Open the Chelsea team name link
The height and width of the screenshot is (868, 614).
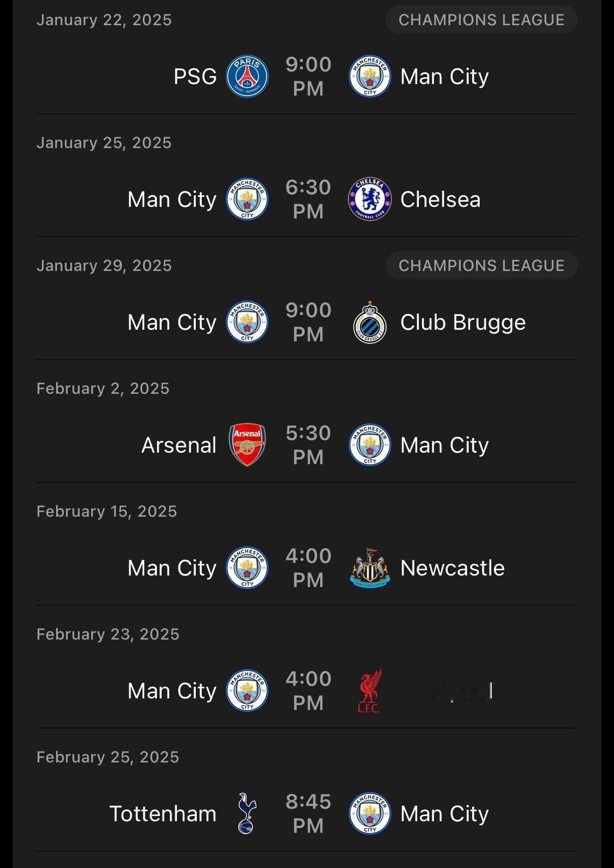click(440, 200)
